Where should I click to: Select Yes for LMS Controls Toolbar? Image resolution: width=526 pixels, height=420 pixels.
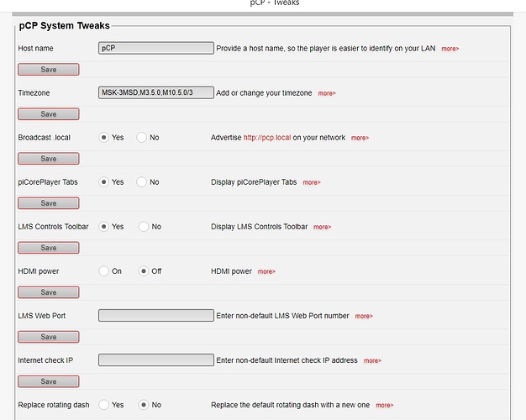(103, 227)
